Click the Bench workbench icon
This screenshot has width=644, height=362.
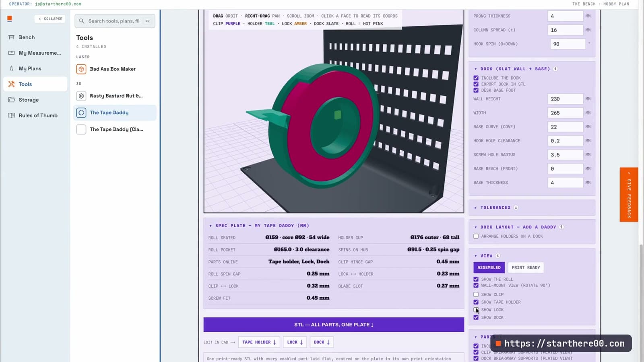(x=11, y=37)
